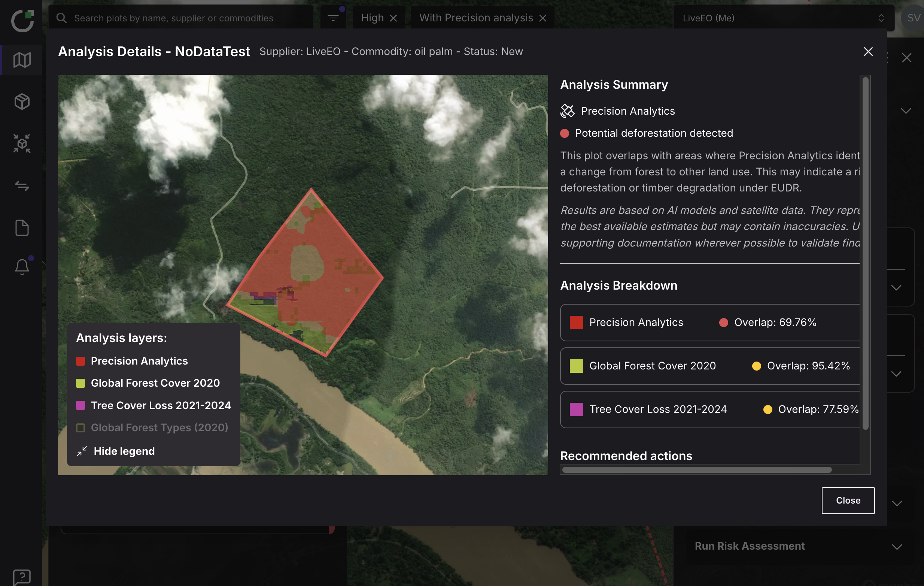
Task: Open the map view sidebar icon
Action: (x=22, y=60)
